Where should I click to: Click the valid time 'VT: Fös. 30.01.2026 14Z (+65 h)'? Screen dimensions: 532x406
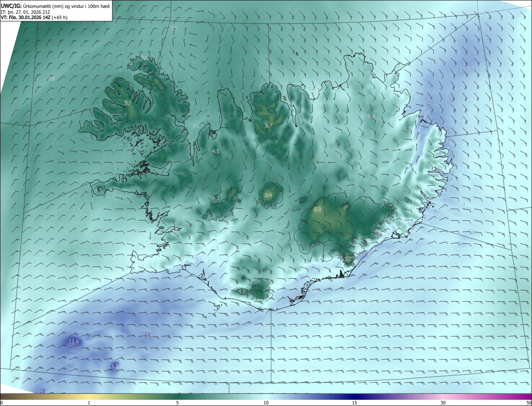click(34, 17)
